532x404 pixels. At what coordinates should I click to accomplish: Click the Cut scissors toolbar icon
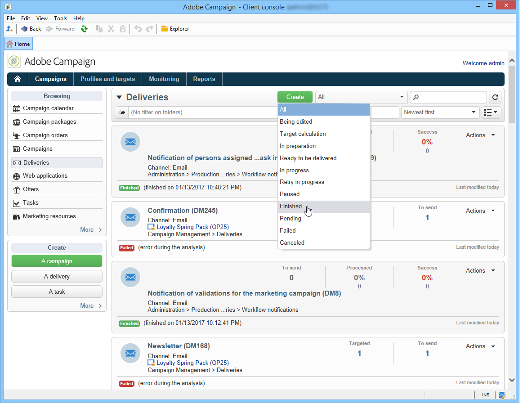pyautogui.click(x=111, y=29)
